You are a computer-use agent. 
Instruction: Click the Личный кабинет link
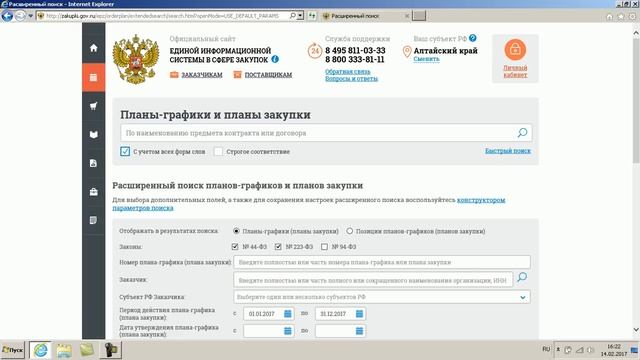tap(515, 71)
